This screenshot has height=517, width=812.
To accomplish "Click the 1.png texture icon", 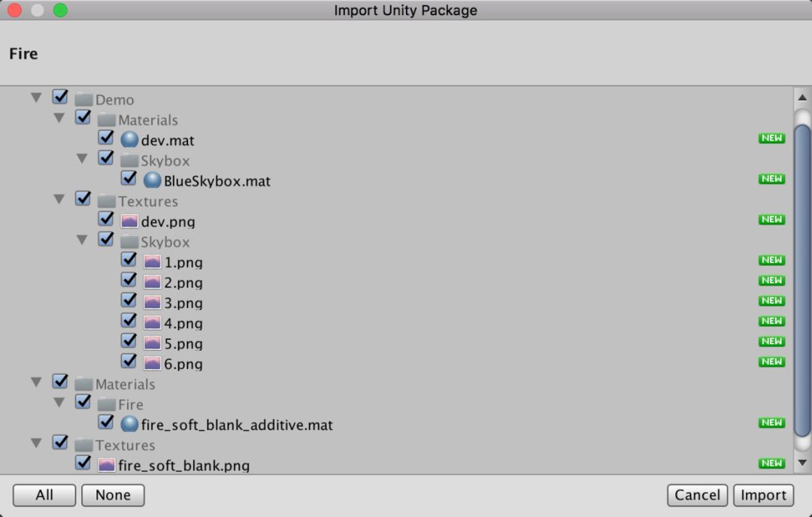I will point(152,262).
